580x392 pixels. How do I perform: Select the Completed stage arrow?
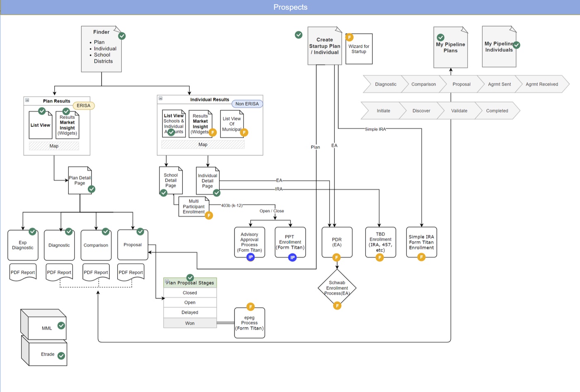pyautogui.click(x=497, y=111)
